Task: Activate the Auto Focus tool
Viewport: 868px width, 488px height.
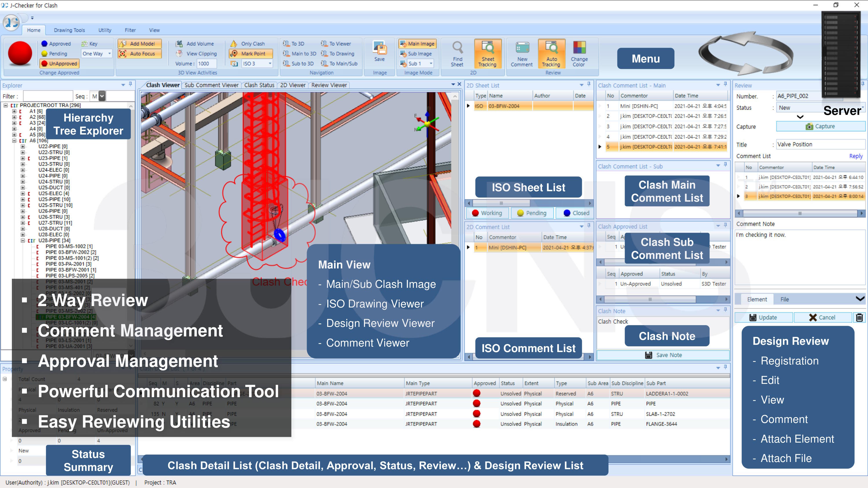Action: point(139,54)
